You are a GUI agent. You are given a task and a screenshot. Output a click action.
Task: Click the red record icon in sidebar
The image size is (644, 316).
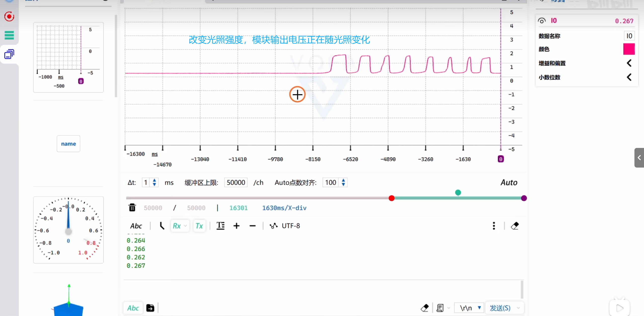9,17
